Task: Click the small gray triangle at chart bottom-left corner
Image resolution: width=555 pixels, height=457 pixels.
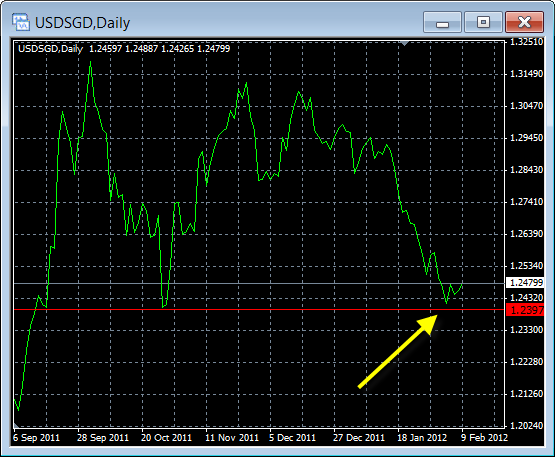Action: (x=16, y=424)
